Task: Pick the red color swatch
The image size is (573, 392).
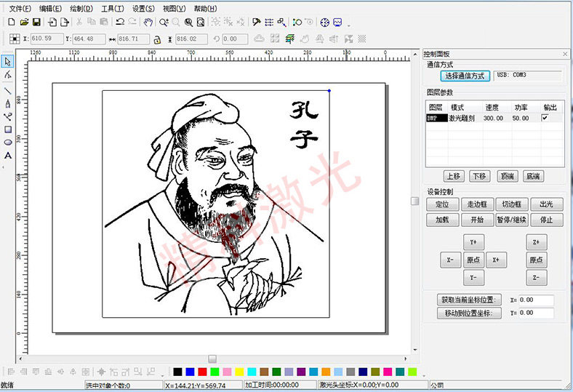Action: (x=202, y=372)
